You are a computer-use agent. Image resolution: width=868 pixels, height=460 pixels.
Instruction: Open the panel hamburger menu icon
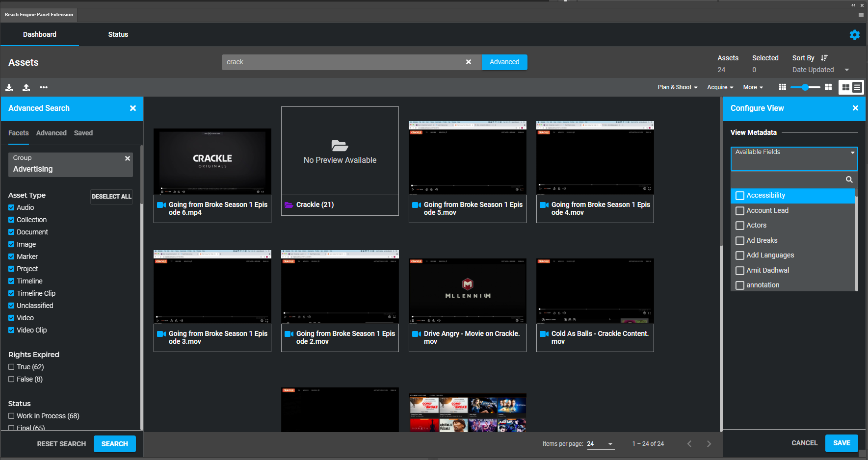point(861,15)
